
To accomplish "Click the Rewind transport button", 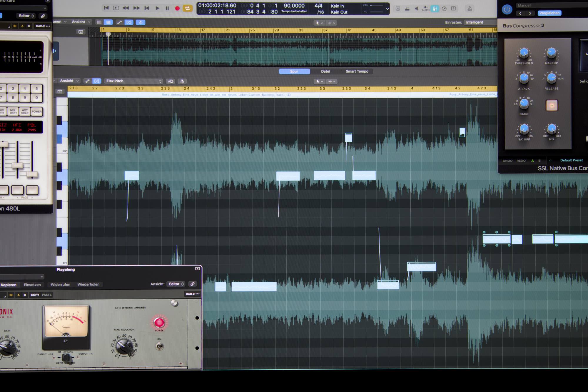I will pyautogui.click(x=126, y=8).
